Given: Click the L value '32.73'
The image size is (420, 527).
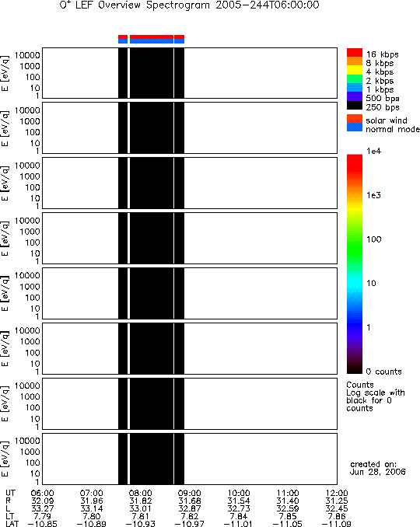Looking at the screenshot, I should tap(239, 508).
